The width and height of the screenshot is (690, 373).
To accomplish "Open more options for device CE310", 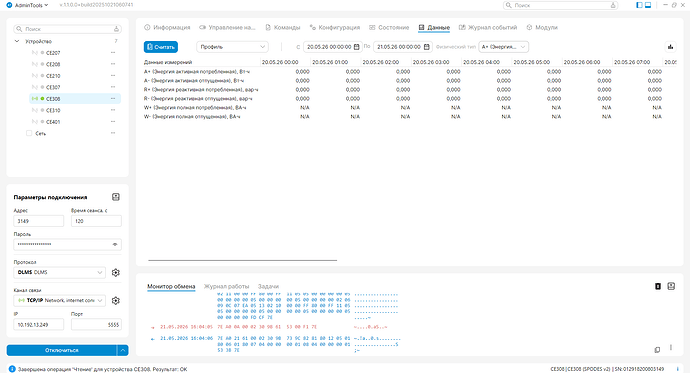I will click(x=113, y=110).
